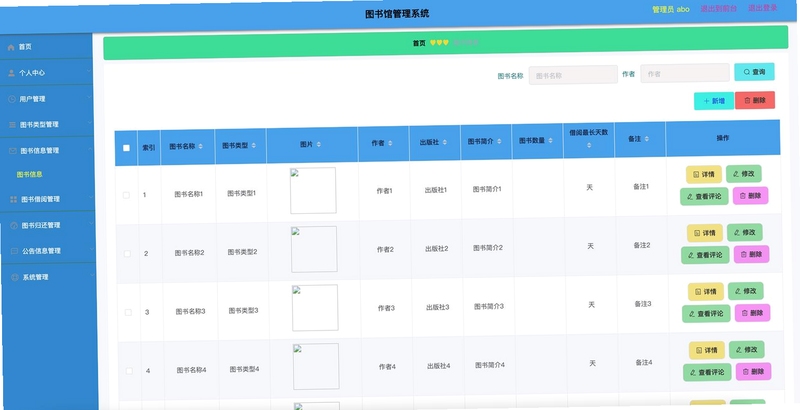Click the 退出登录 logout link
800x410 pixels.
click(x=763, y=8)
